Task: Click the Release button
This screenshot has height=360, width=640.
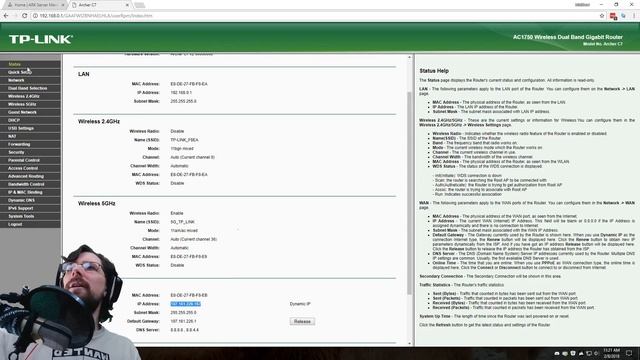Action: (302, 322)
